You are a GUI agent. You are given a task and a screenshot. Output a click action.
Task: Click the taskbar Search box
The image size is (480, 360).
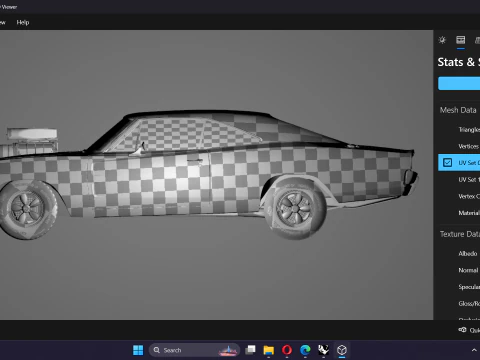[x=194, y=350]
